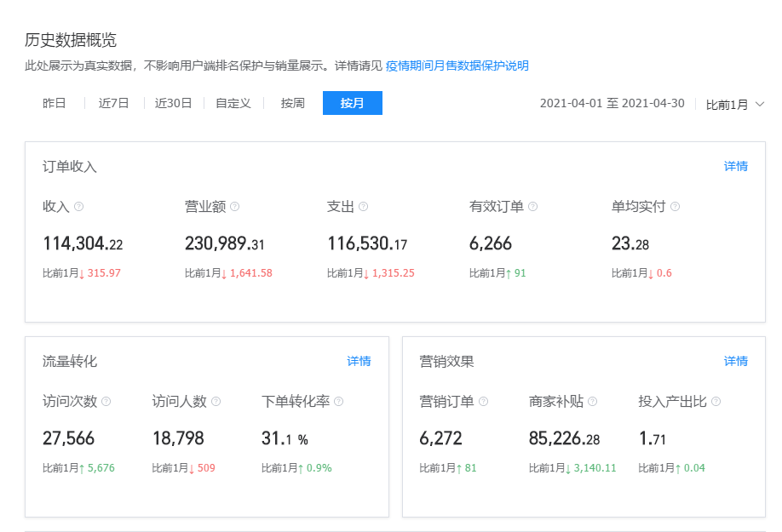The image size is (782, 532).
Task: Open help icon next to 收入
Action: pos(79,206)
